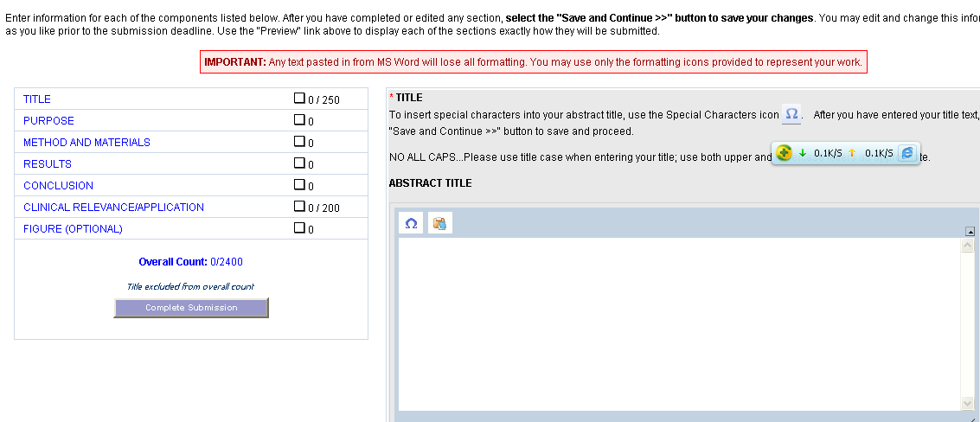The image size is (980, 422).
Task: Open the TITLE section link
Action: click(37, 99)
